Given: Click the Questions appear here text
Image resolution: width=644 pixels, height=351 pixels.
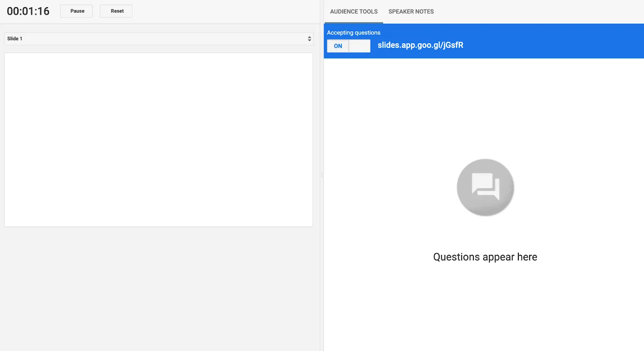Looking at the screenshot, I should coord(485,257).
